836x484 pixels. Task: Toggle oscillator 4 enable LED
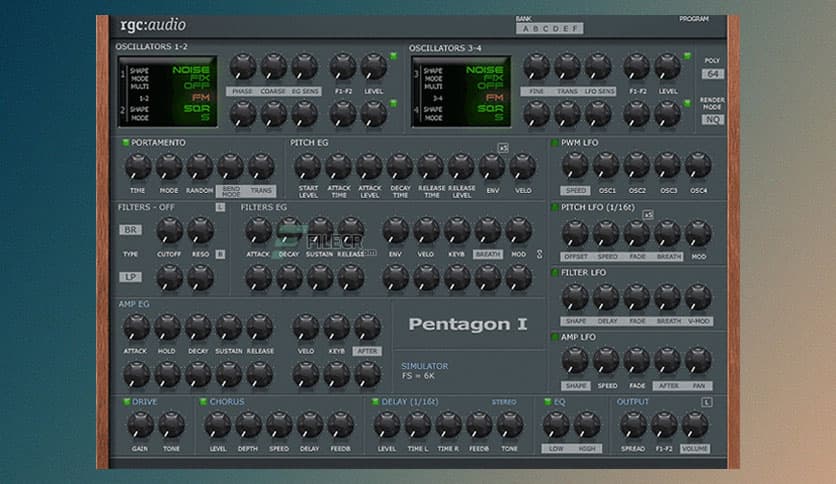pyautogui.click(x=687, y=103)
